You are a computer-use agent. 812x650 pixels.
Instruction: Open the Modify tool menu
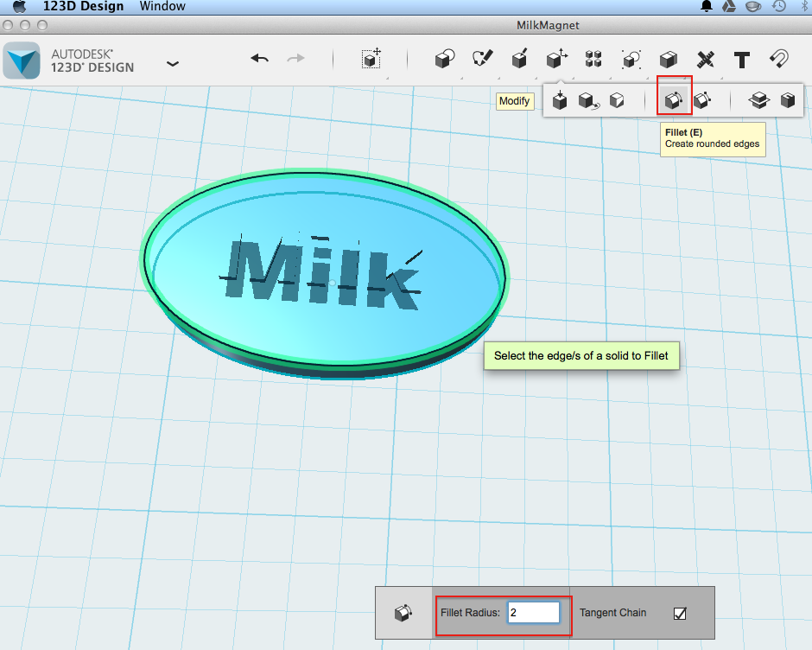556,59
